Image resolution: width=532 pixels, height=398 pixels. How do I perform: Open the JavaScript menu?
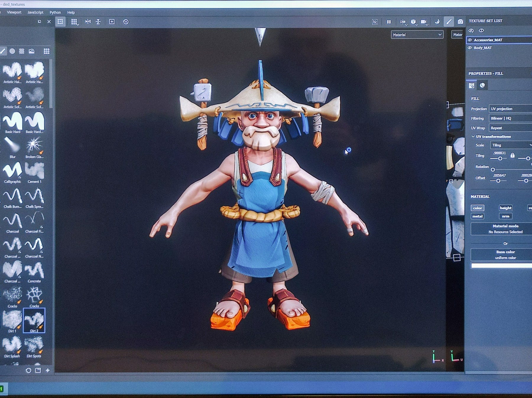coord(35,12)
